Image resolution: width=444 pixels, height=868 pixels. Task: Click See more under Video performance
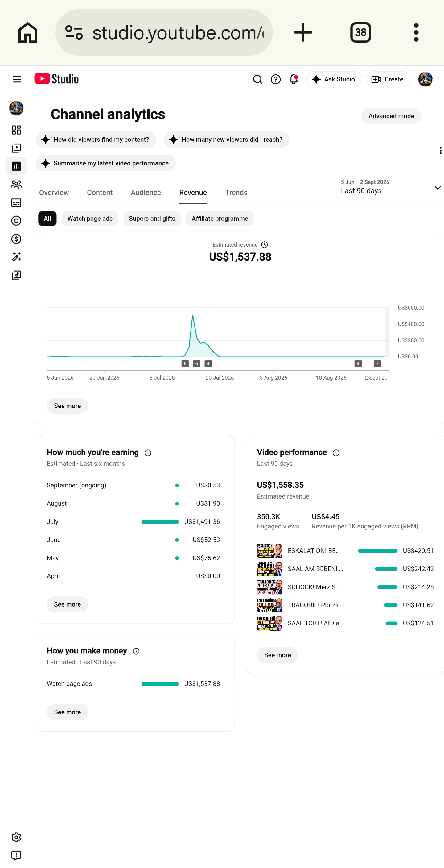[x=277, y=655]
